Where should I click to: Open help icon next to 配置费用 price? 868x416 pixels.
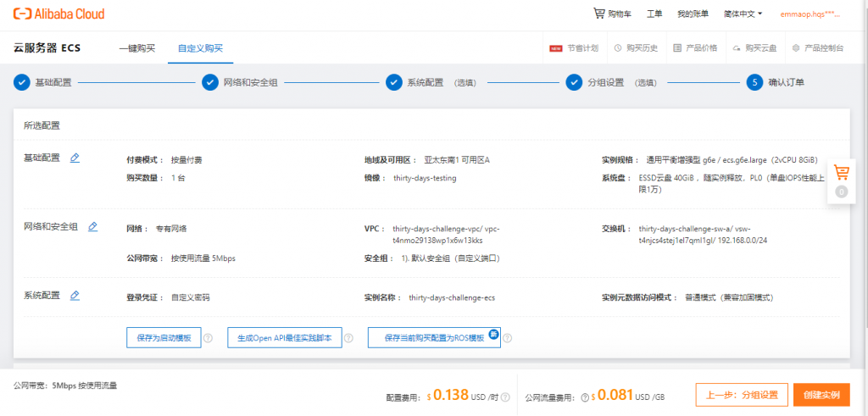[505, 397]
